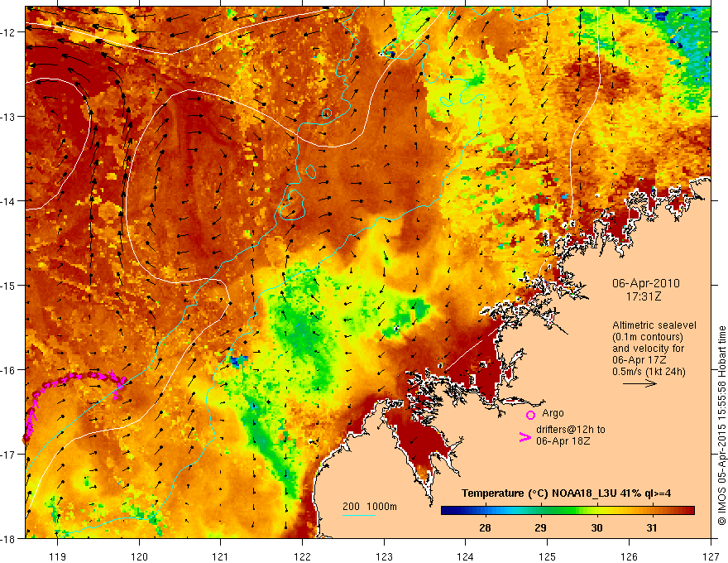The width and height of the screenshot is (728, 563).
Task: Click the magenta Argo circle legend symbol
Action: 530,415
